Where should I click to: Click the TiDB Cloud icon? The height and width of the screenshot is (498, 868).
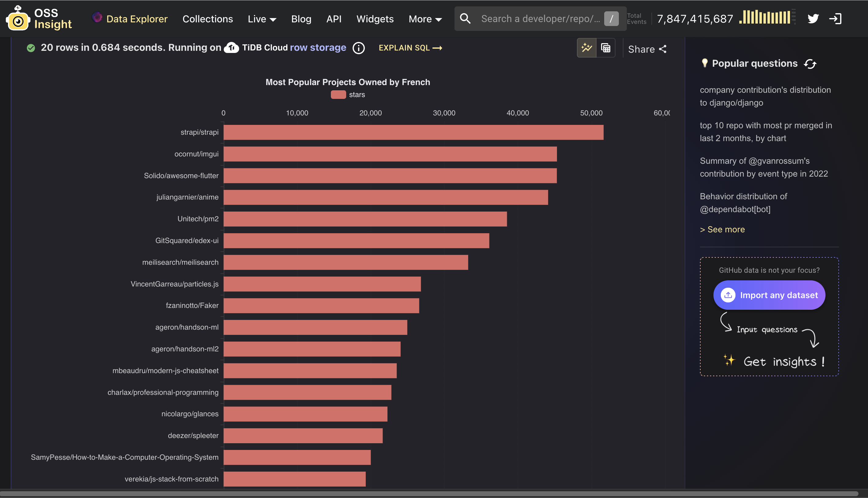231,48
